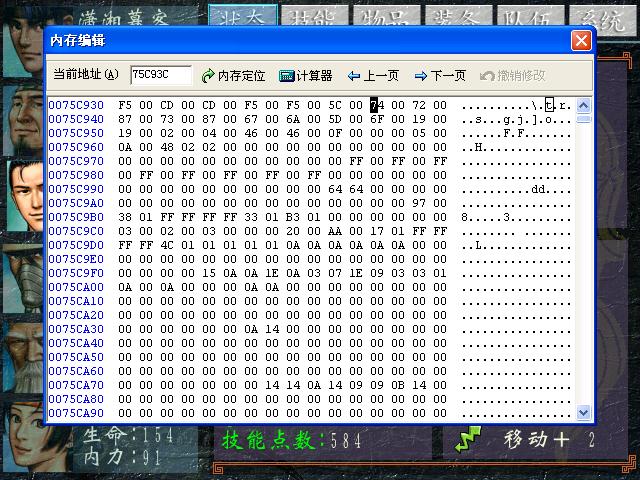Click the greyed 撤销修改 undo icon
Viewport: 640px width, 480px height.
tap(487, 76)
